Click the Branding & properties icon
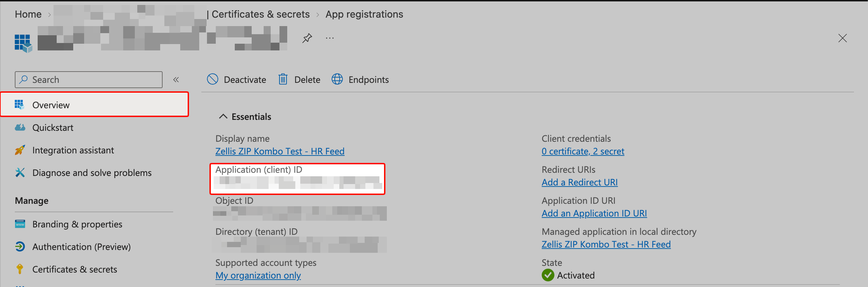The height and width of the screenshot is (287, 868). [x=20, y=224]
